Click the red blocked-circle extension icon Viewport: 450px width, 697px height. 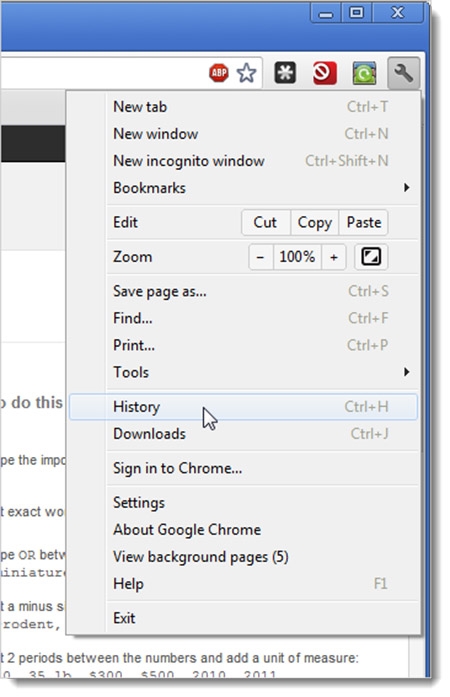pos(324,73)
